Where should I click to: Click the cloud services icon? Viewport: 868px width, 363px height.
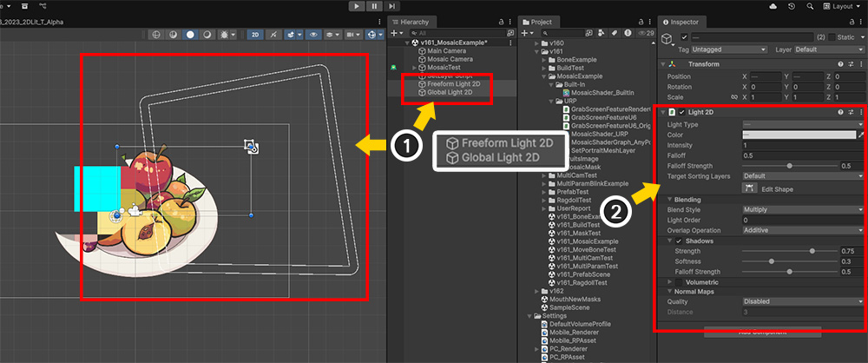tap(773, 6)
